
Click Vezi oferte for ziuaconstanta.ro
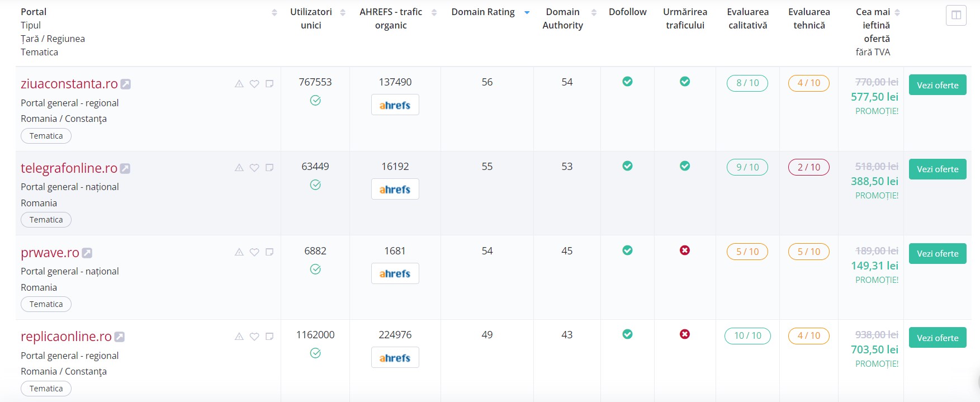click(x=938, y=85)
